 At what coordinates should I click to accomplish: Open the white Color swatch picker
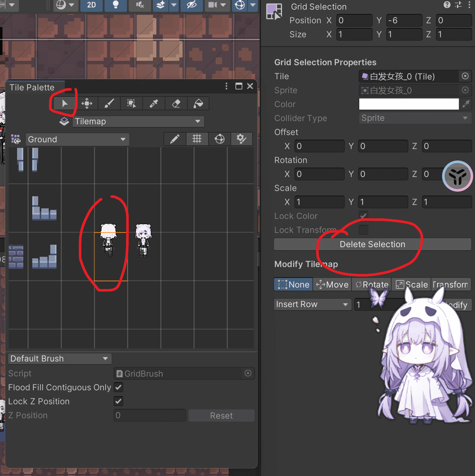click(x=409, y=104)
